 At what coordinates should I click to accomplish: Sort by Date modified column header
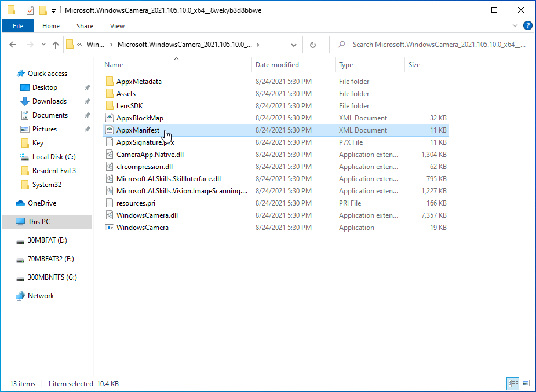point(277,64)
